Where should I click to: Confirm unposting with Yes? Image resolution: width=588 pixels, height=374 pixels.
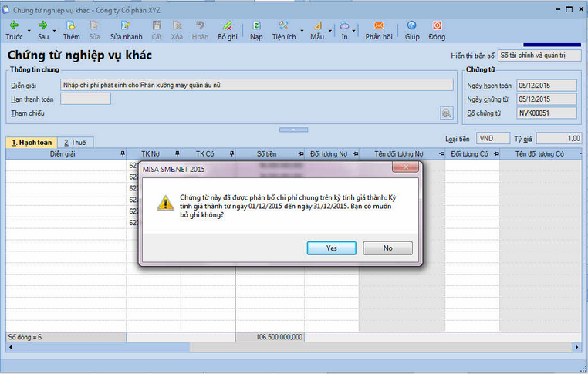point(332,248)
